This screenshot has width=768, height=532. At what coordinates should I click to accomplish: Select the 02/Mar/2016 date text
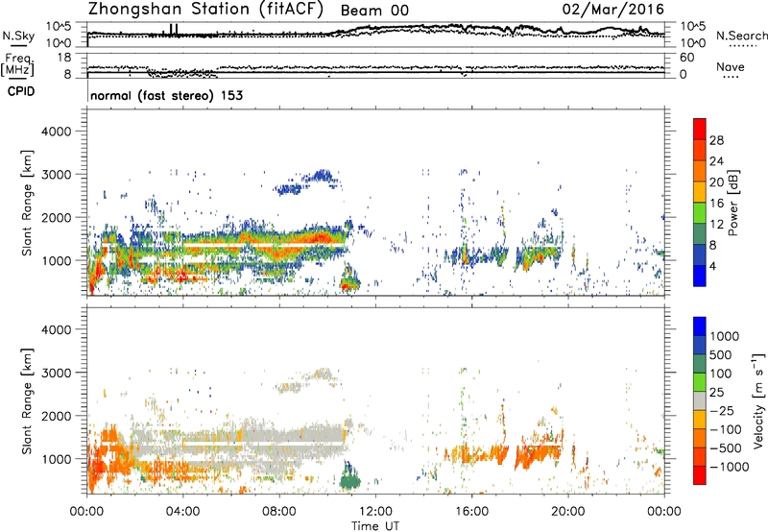coord(613,10)
